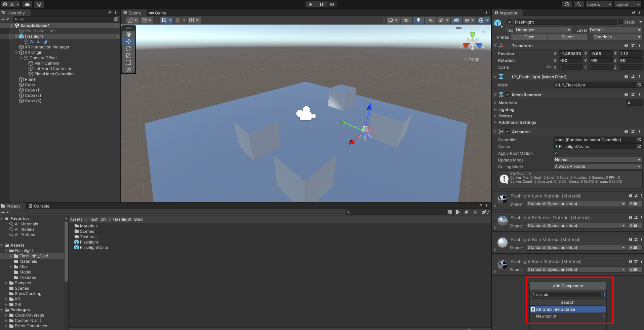Screen dimensions: 644x330
Task: Click the snap increment settings icon
Action: (x=191, y=20)
